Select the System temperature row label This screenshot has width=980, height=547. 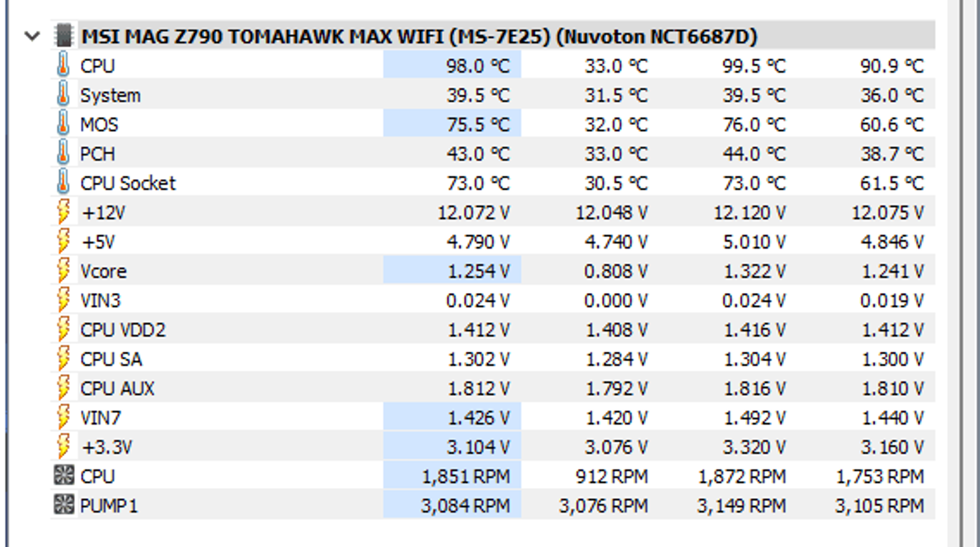pyautogui.click(x=110, y=95)
